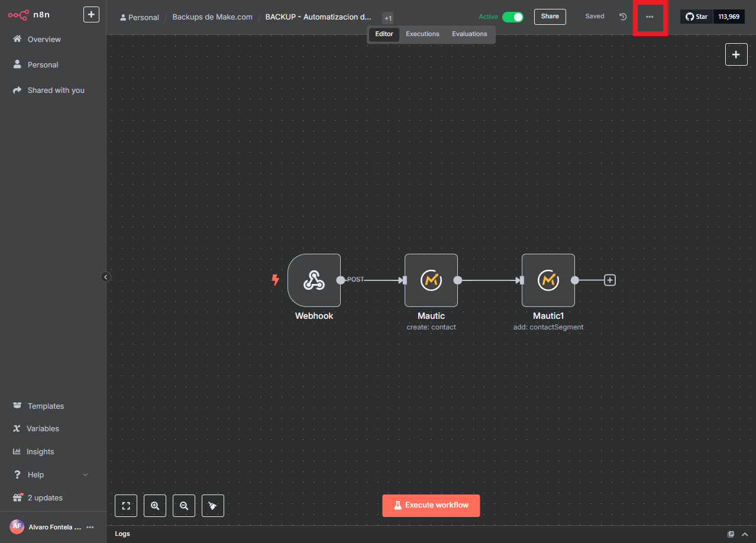The width and height of the screenshot is (756, 543).
Task: Zoom out on the canvas
Action: (x=184, y=506)
